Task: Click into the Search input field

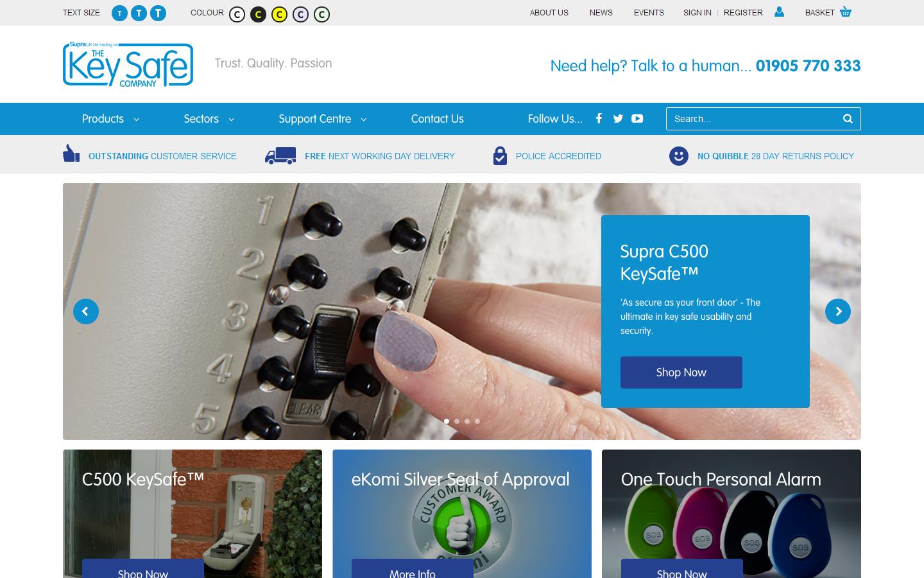Action: pyautogui.click(x=754, y=119)
